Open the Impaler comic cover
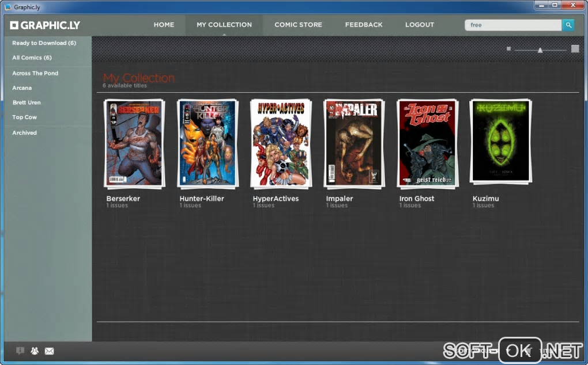588x365 pixels. pos(354,144)
